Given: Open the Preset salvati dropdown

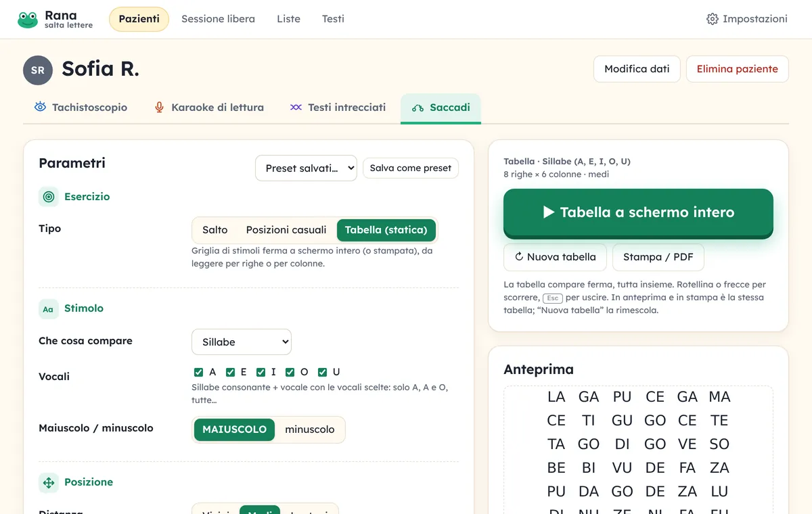Looking at the screenshot, I should (x=306, y=168).
